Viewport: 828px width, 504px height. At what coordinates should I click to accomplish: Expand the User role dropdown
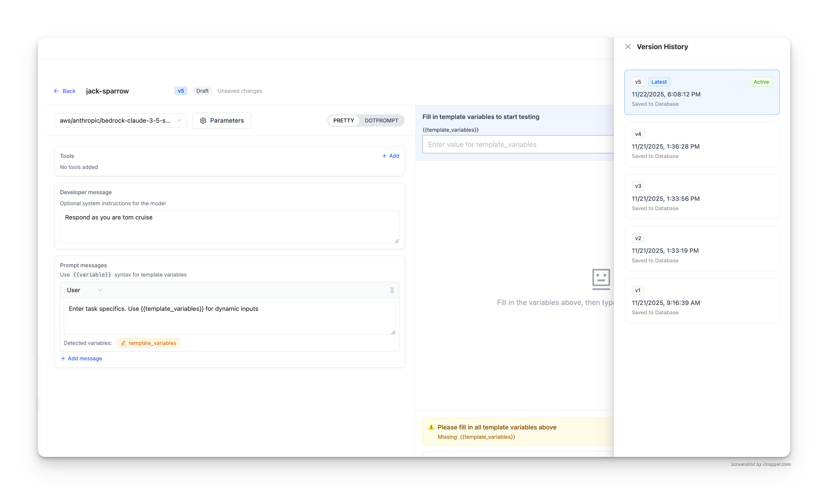(84, 290)
